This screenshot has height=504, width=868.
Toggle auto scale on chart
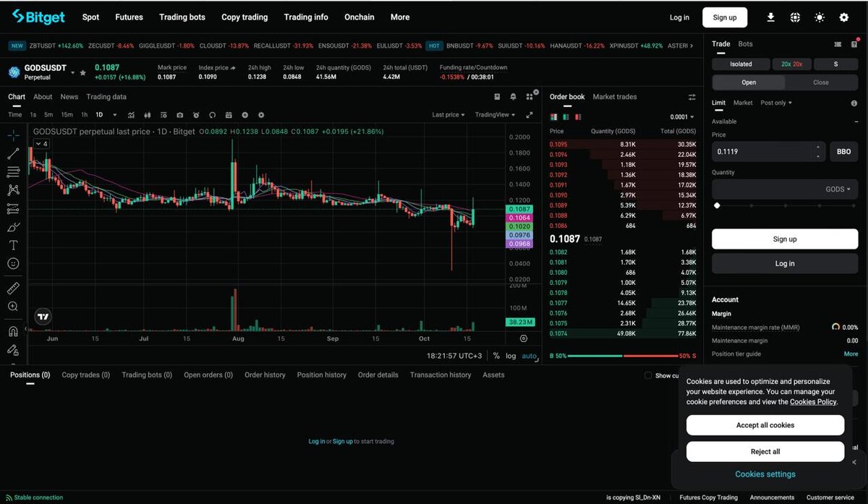point(529,356)
